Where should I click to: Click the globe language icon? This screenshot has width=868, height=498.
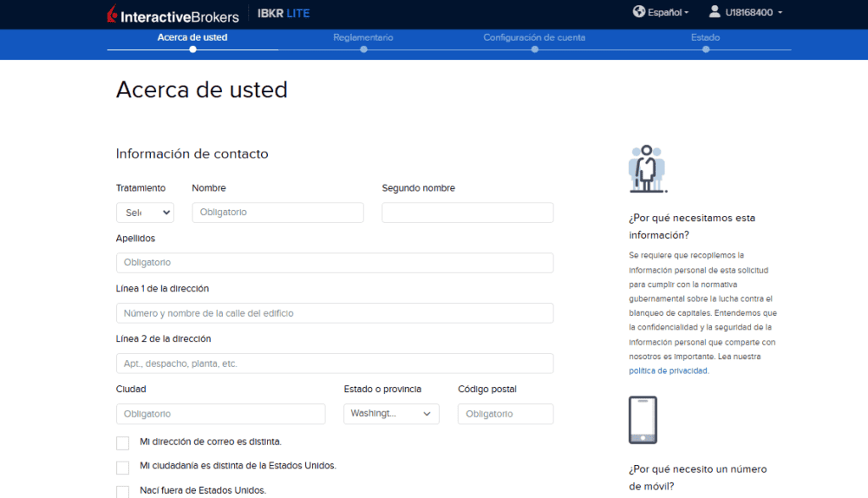coord(639,12)
